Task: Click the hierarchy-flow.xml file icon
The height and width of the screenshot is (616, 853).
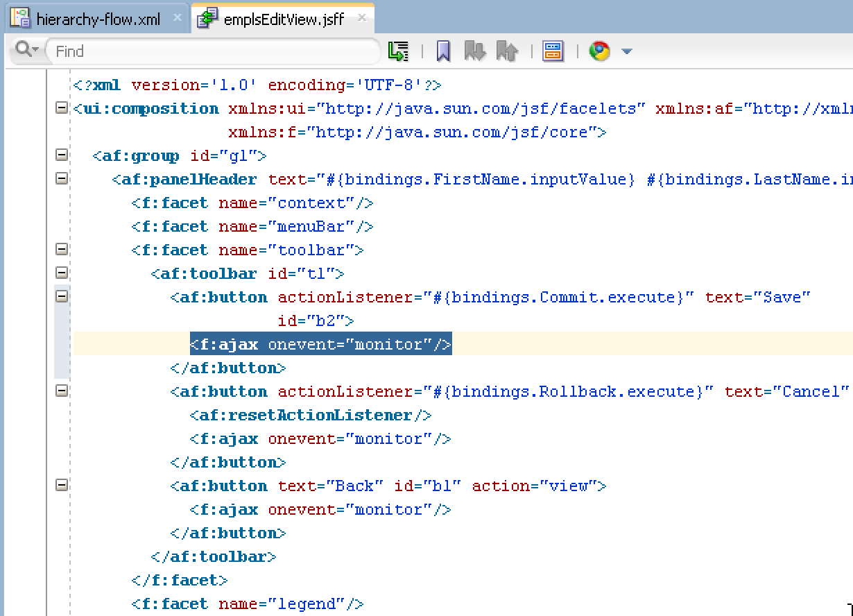Action: click(21, 19)
